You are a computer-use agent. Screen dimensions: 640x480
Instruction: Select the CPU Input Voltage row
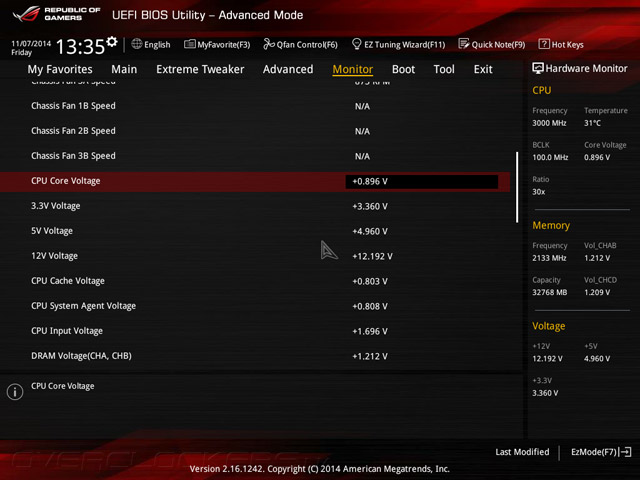(x=255, y=331)
